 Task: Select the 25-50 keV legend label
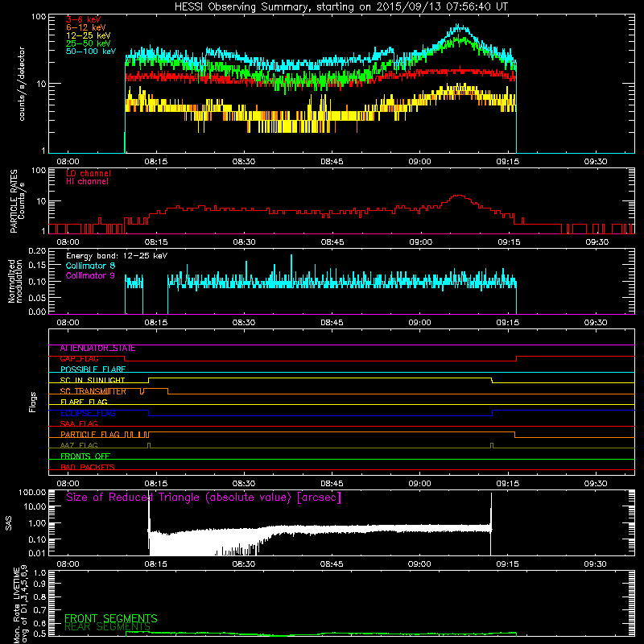click(x=89, y=43)
